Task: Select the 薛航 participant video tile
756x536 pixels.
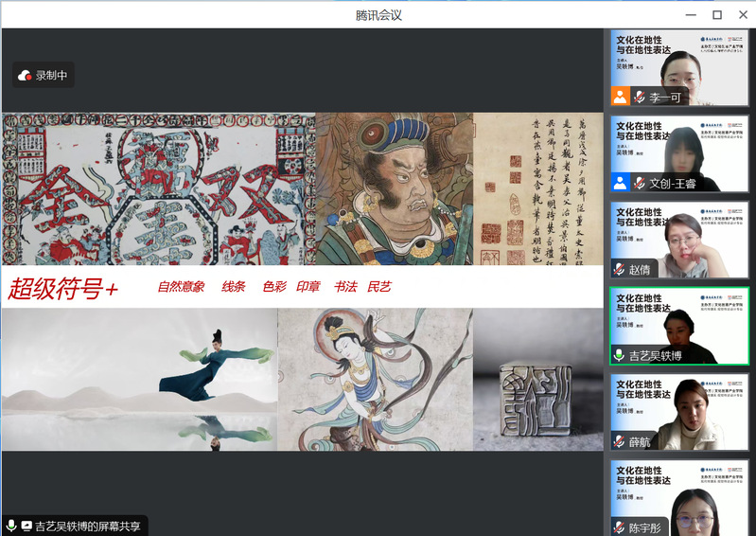Action: [x=679, y=412]
